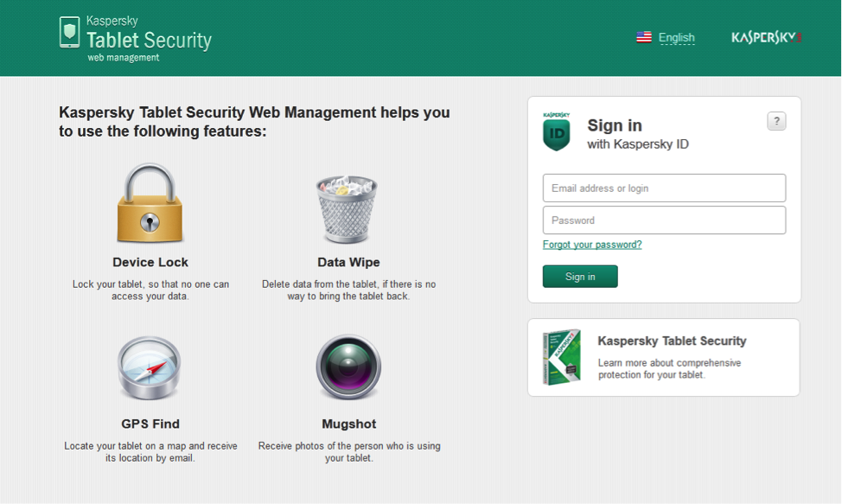Screen dimensions: 842x504
Task: Click the Mugshot heading
Action: coord(349,424)
